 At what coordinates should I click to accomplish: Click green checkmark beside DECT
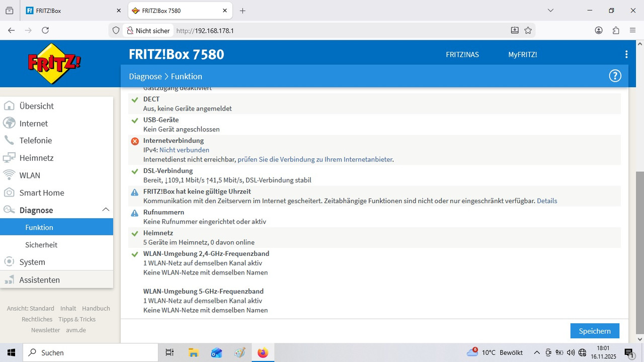pyautogui.click(x=135, y=100)
